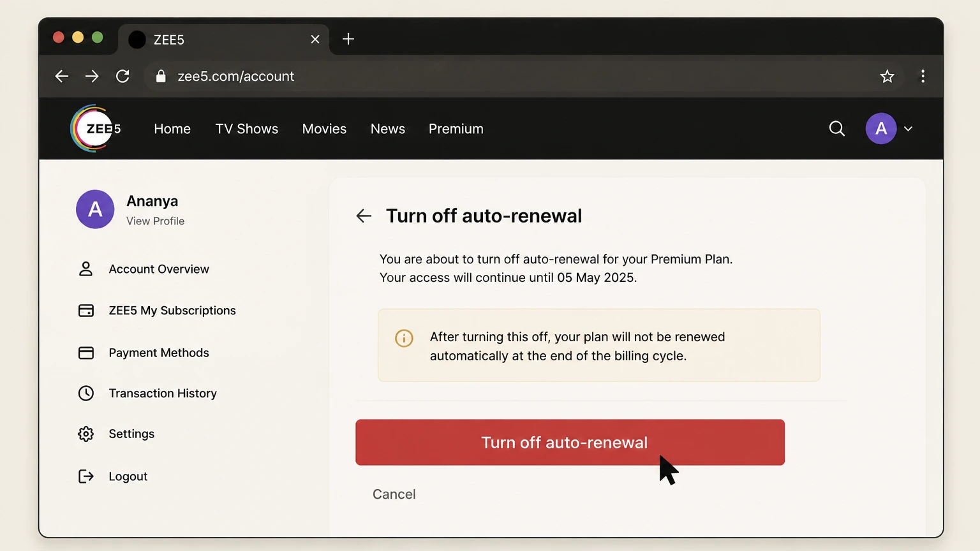Screen dimensions: 980x551
Task: Click the Payment Methods card icon
Action: [85, 353]
